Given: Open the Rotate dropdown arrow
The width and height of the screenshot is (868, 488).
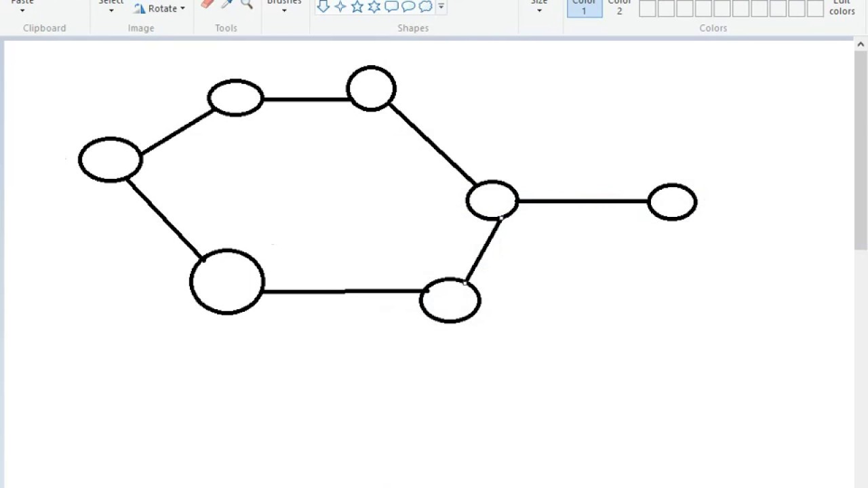Looking at the screenshot, I should pyautogui.click(x=182, y=9).
